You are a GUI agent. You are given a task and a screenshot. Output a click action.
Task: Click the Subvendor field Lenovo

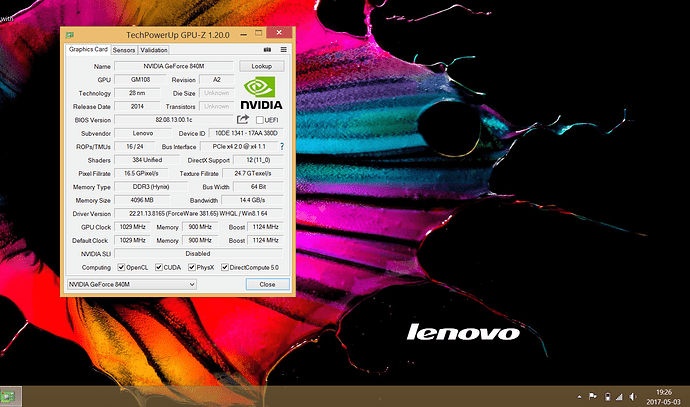143,133
